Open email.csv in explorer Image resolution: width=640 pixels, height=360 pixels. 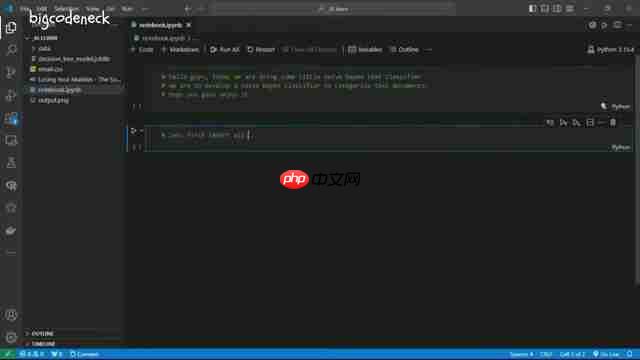click(x=50, y=69)
